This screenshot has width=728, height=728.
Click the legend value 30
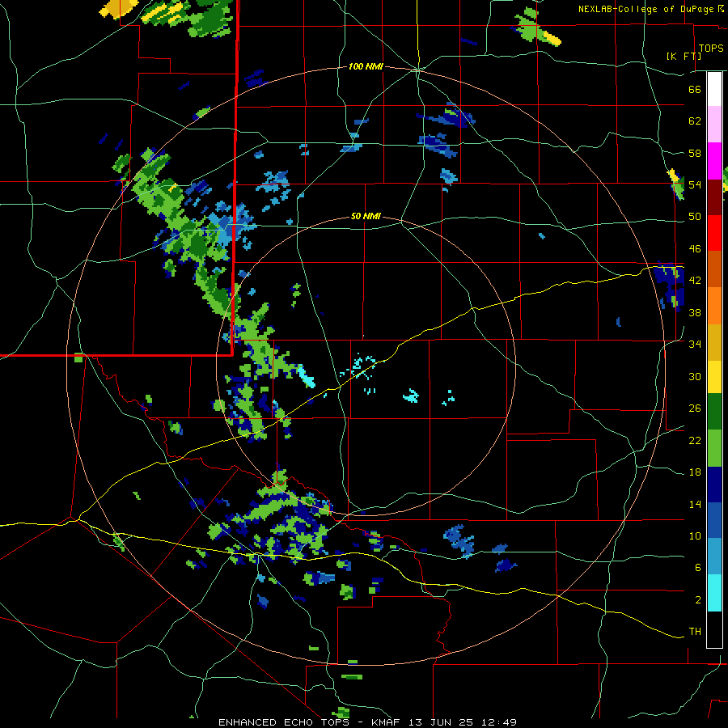695,376
